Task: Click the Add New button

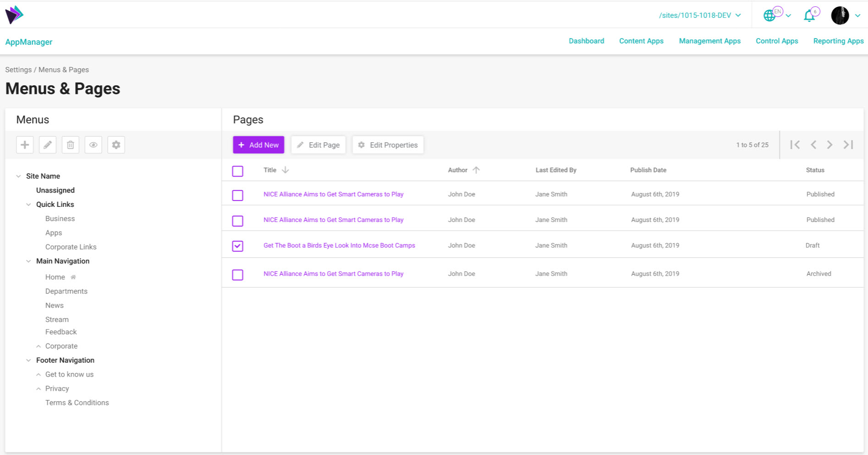Action: point(258,145)
